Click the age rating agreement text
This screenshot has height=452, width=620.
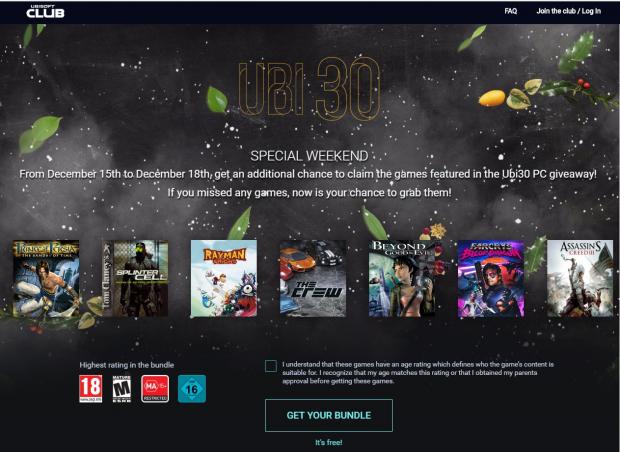pyautogui.click(x=418, y=373)
